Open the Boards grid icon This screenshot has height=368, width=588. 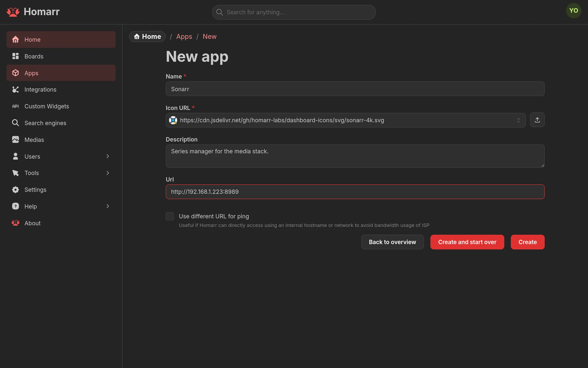(16, 56)
